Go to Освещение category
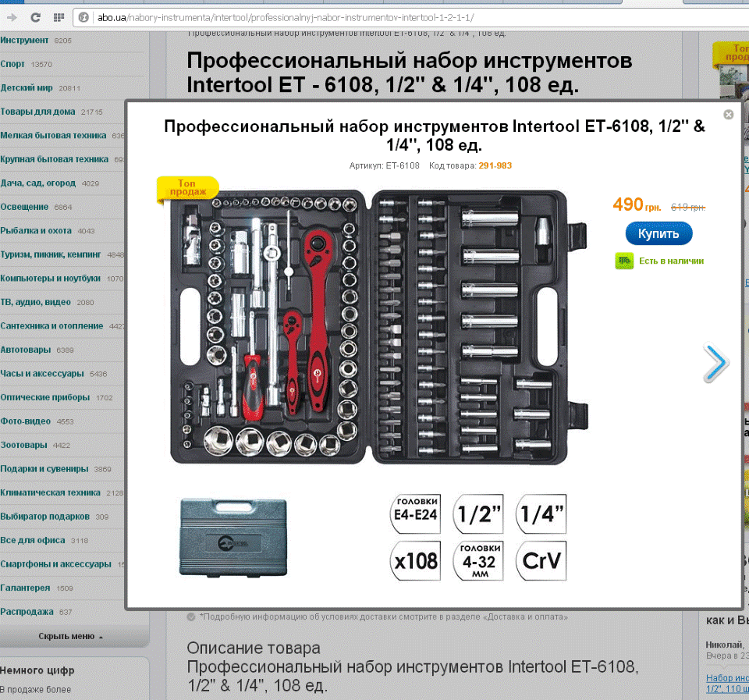Image resolution: width=749 pixels, height=700 pixels. pos(24,207)
